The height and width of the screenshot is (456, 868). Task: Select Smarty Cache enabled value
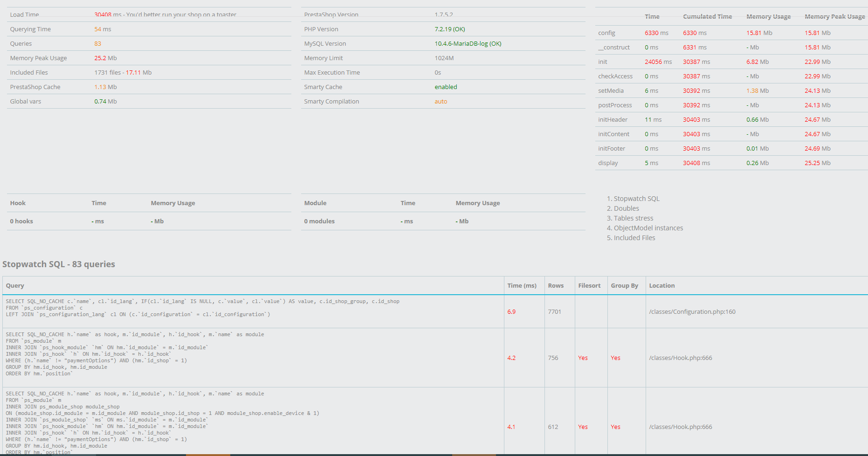(x=446, y=87)
